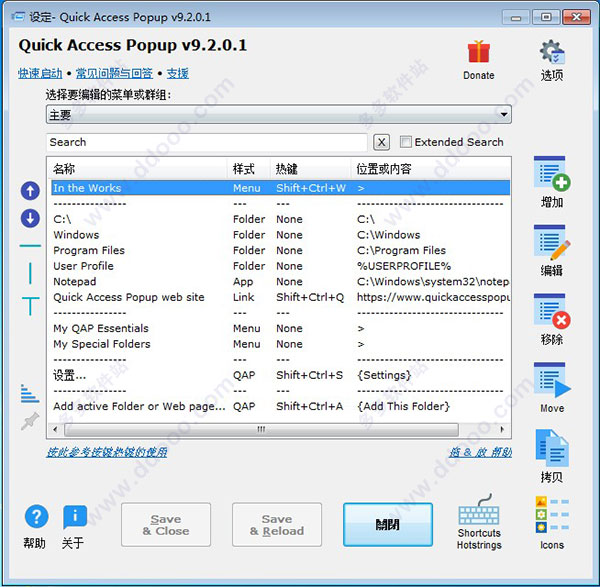The height and width of the screenshot is (587, 600).
Task: Select the User Profile row
Action: 280,266
